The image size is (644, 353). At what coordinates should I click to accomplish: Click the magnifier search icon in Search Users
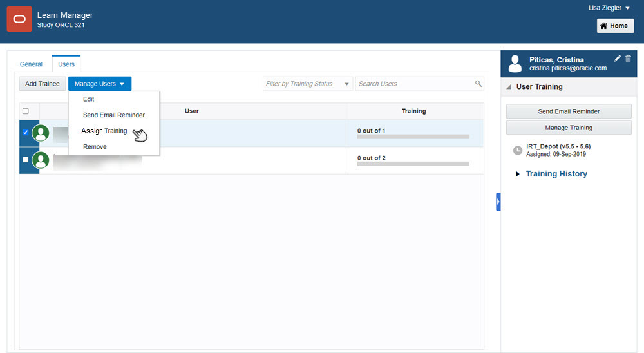point(478,84)
